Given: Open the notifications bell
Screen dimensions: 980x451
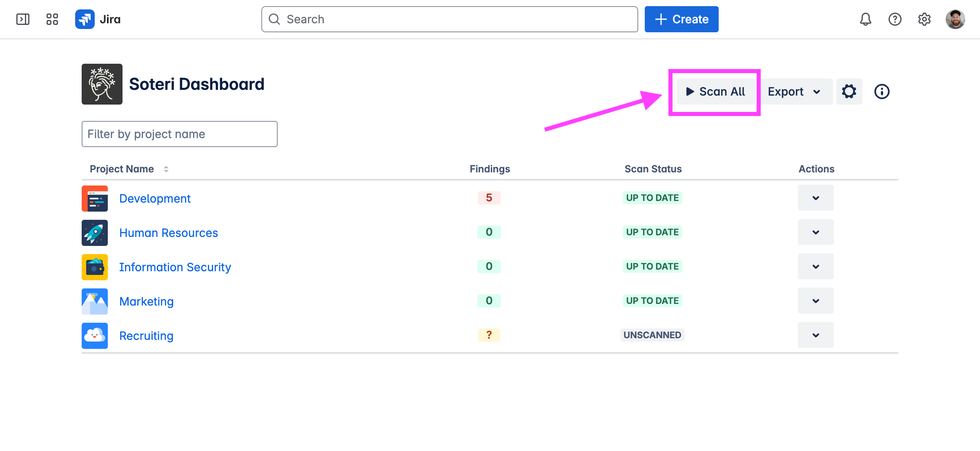Looking at the screenshot, I should click(x=865, y=19).
